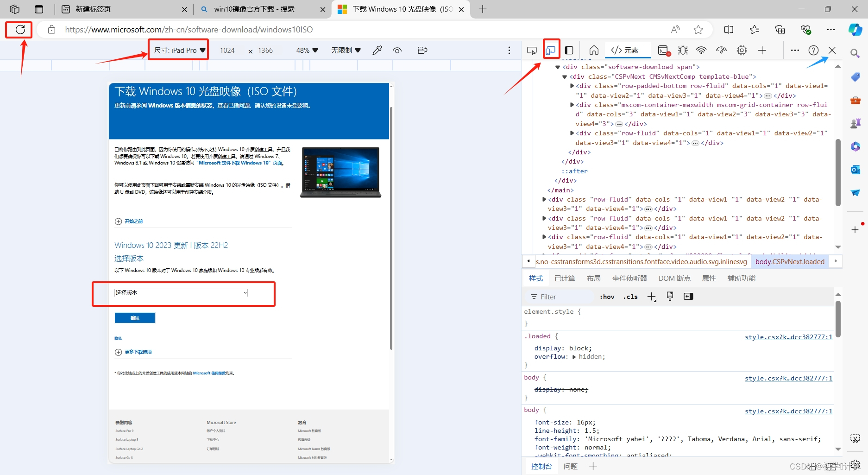Switch to the 控制台 drawer tab
Viewport: 868px width, 475px height.
coord(541,466)
